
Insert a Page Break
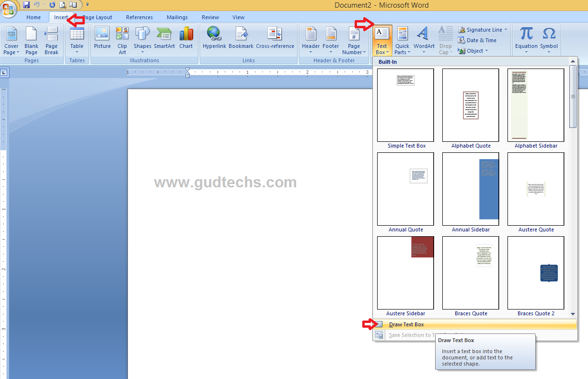[51, 41]
